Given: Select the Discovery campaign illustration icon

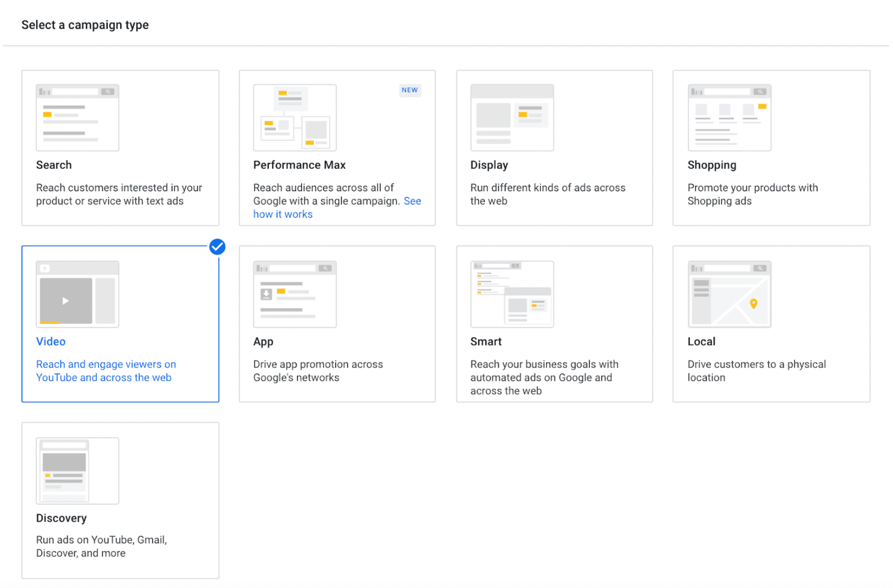Looking at the screenshot, I should coord(78,471).
